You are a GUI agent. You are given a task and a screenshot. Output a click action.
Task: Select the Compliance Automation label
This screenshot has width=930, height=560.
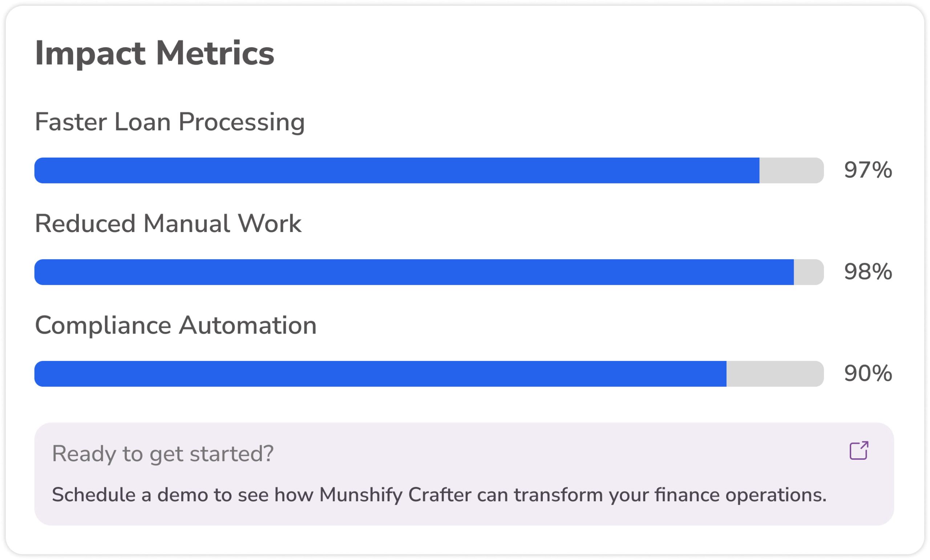pos(175,326)
